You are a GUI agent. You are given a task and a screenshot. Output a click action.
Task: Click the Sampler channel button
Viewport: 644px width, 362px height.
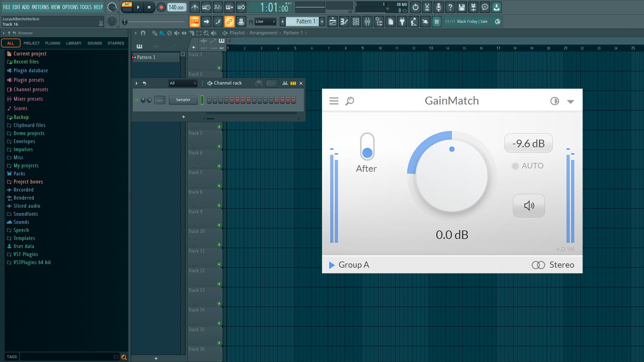[x=183, y=100]
